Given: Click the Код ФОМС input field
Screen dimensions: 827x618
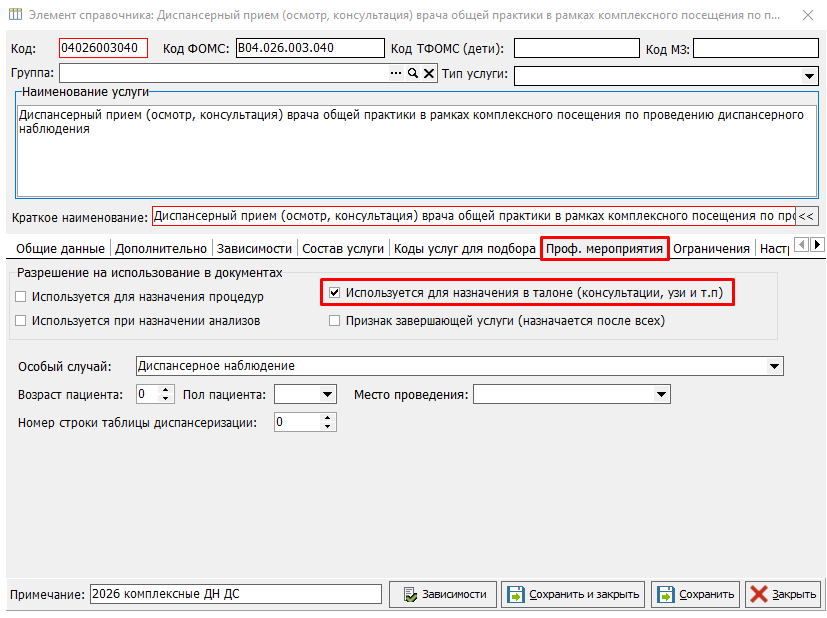Looking at the screenshot, I should [310, 48].
